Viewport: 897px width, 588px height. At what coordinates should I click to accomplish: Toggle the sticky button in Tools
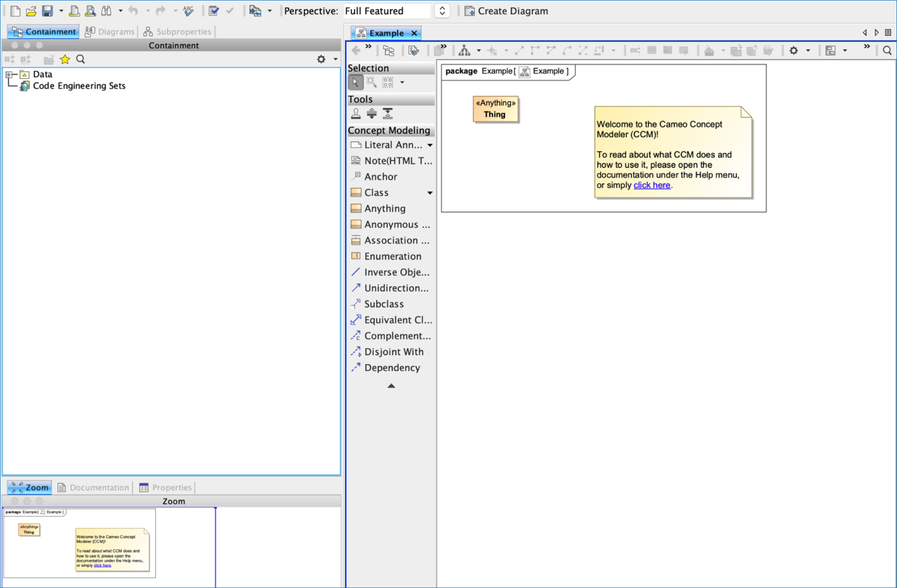(x=356, y=114)
